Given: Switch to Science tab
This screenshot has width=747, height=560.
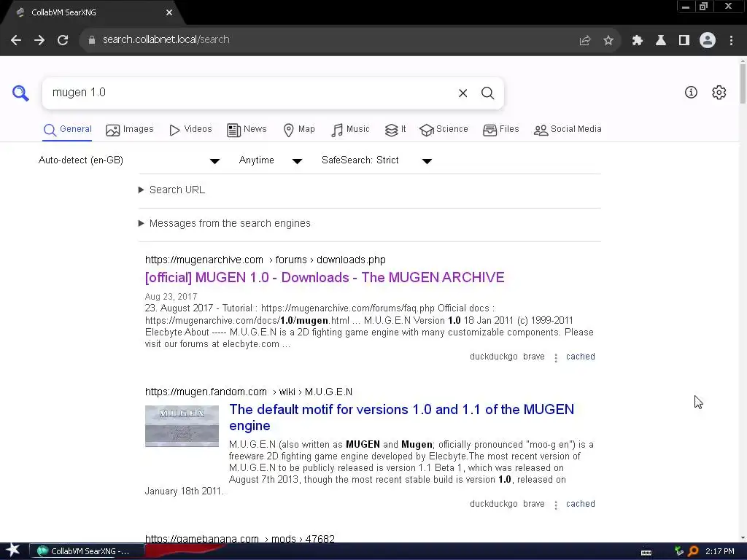Looking at the screenshot, I should (x=444, y=130).
